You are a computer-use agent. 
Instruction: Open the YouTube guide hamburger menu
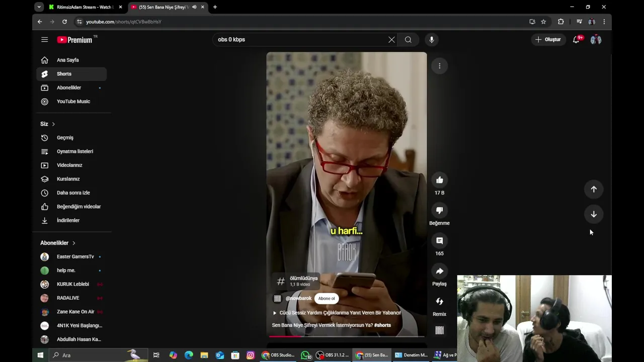coord(44,40)
